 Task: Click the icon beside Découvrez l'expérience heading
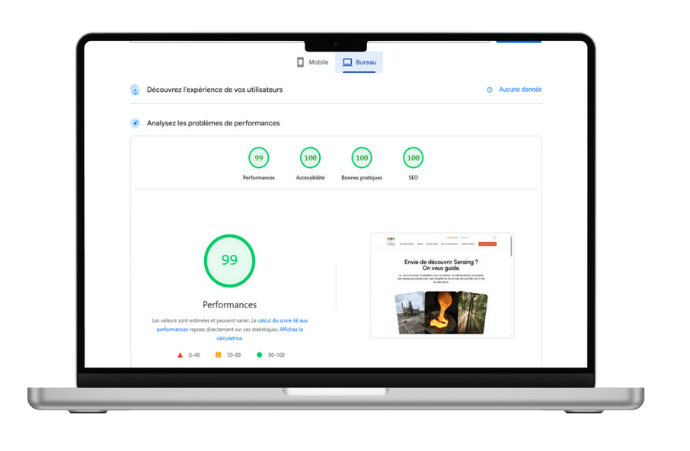[135, 90]
